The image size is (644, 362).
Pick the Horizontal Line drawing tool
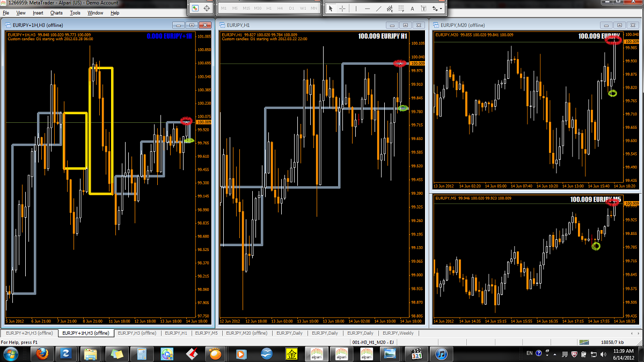[367, 9]
